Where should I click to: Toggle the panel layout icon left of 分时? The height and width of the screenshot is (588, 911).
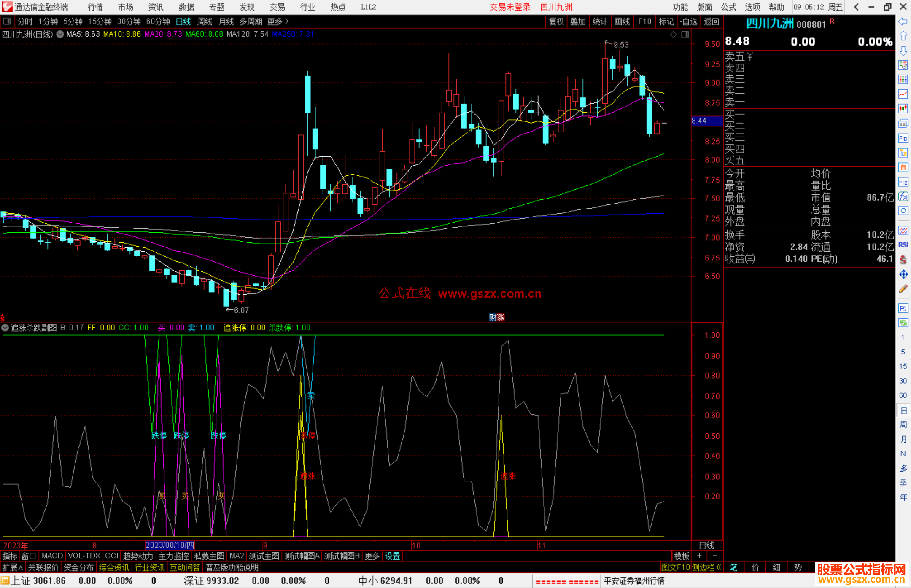tap(7, 21)
